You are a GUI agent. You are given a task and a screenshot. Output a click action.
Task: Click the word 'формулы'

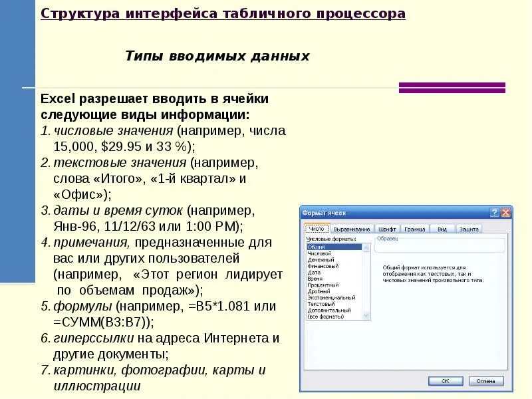click(x=82, y=306)
